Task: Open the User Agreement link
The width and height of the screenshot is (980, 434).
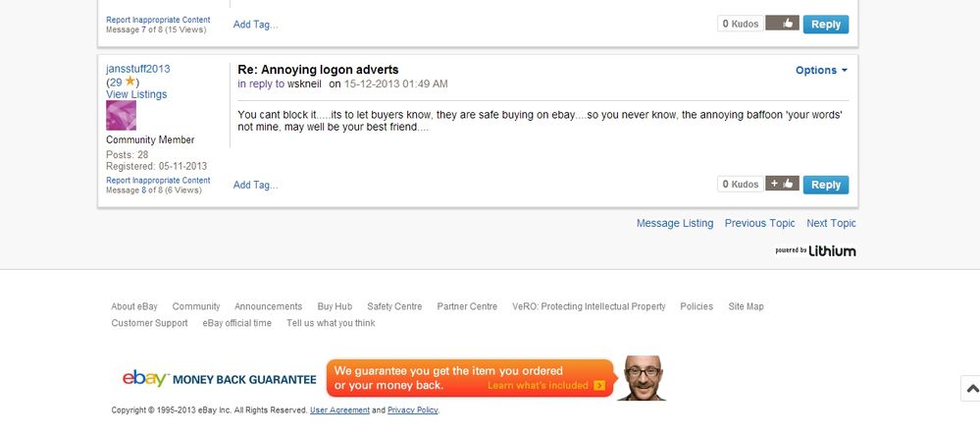Action: [339, 410]
